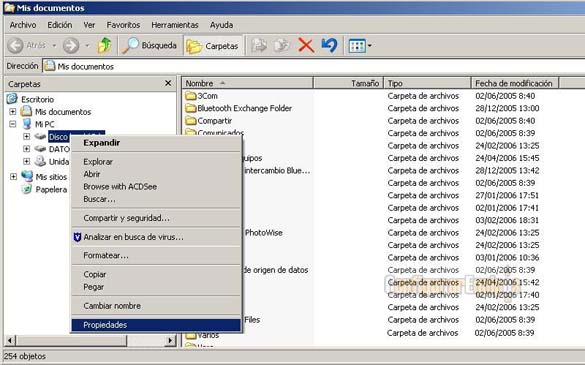Expand the Unidad CD drive node
The image size is (585, 365).
(x=26, y=162)
